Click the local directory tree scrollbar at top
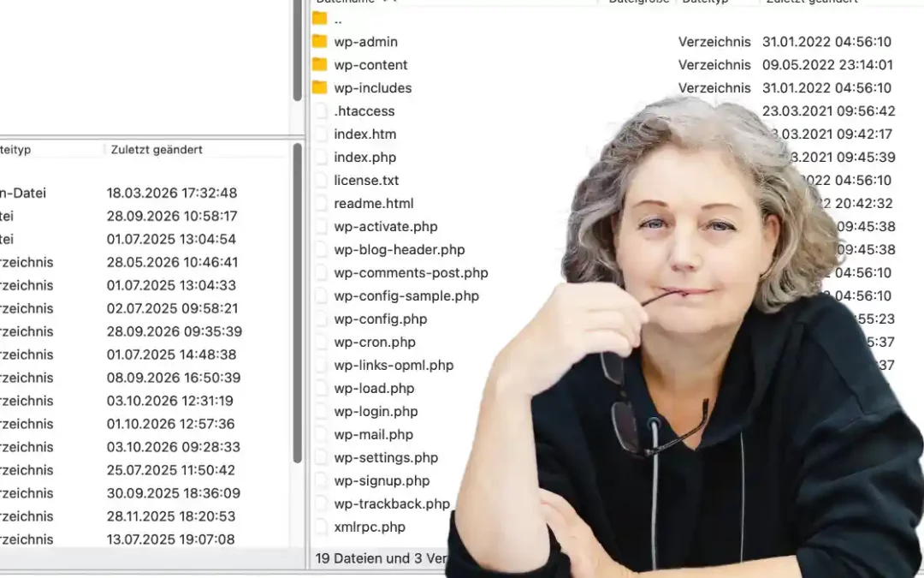The image size is (924, 578). [x=297, y=51]
